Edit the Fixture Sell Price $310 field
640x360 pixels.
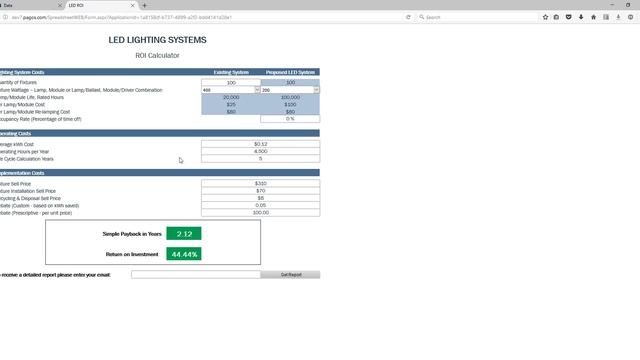(x=260, y=184)
